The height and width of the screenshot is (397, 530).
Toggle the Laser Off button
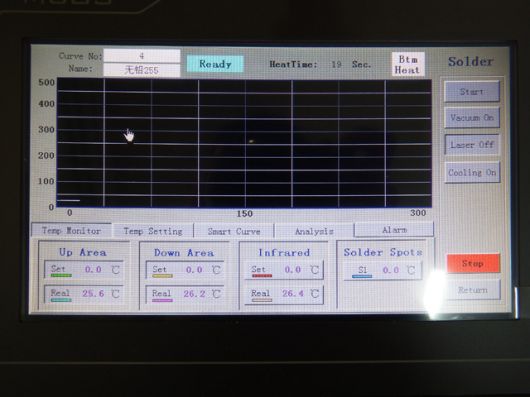coord(472,145)
